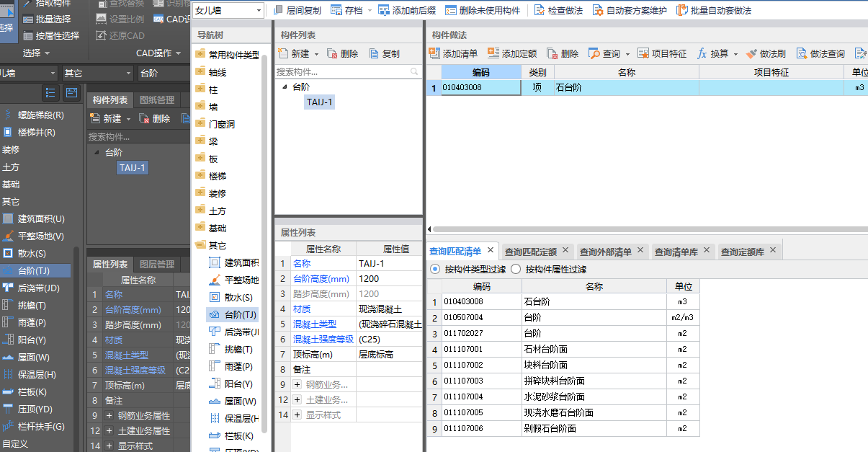Viewport: 868px width, 452px height.
Task: Click 添加定额 in the 构件做法 panel
Action: pos(512,53)
